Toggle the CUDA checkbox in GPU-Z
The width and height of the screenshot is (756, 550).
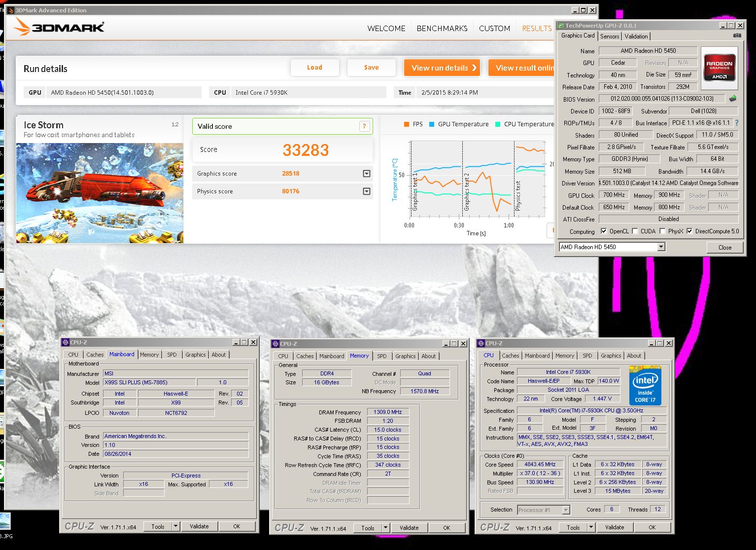[635, 231]
